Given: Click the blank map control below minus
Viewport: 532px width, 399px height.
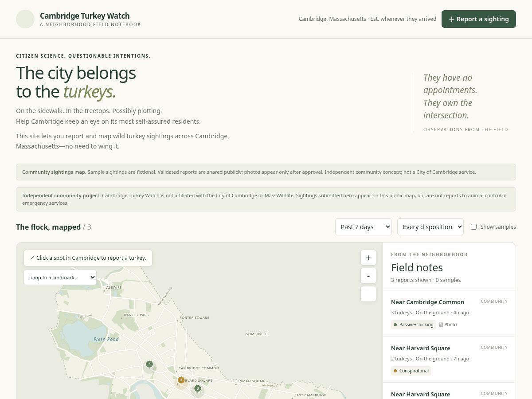Looking at the screenshot, I should [368, 294].
